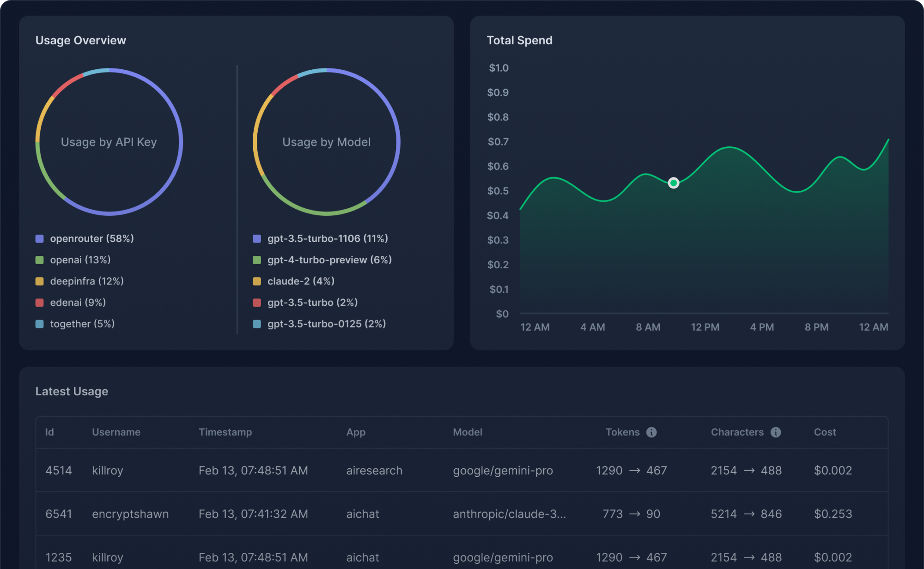
Task: Click the 'Feb 13, 07:41:32 AM' timestamp
Action: pos(253,514)
